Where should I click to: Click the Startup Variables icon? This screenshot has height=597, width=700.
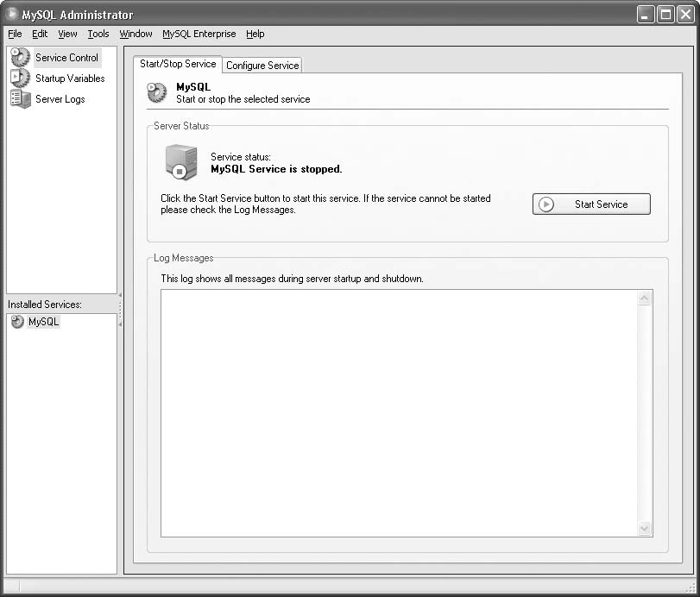20,79
